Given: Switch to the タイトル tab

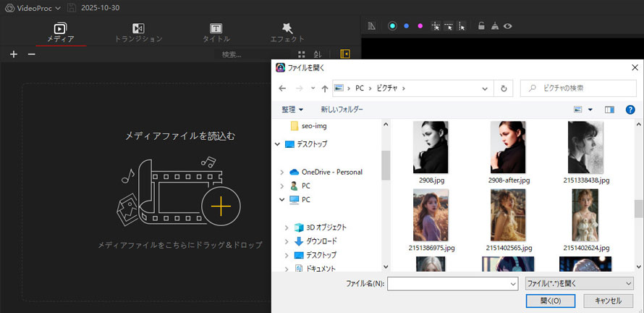Looking at the screenshot, I should coord(216,33).
